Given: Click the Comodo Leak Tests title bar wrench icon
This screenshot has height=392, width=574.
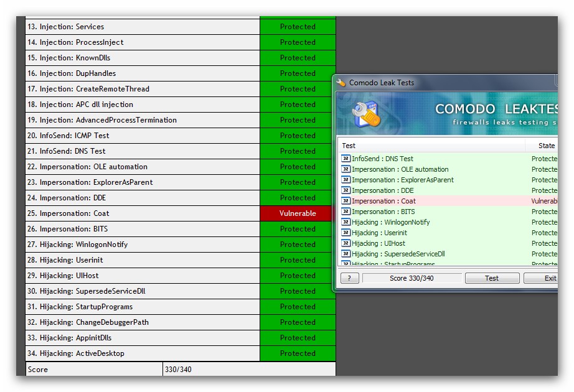Looking at the screenshot, I should tap(341, 83).
